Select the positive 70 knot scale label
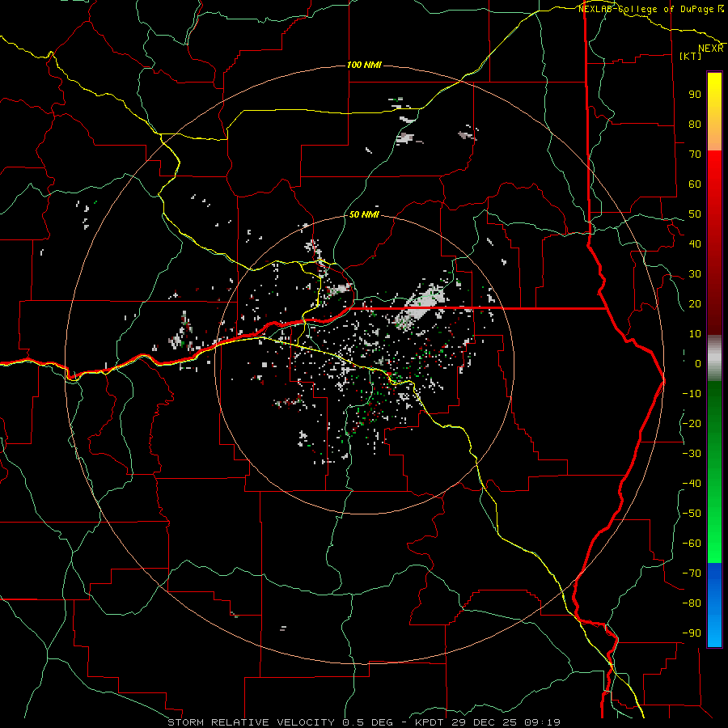This screenshot has height=728, width=728. (695, 154)
